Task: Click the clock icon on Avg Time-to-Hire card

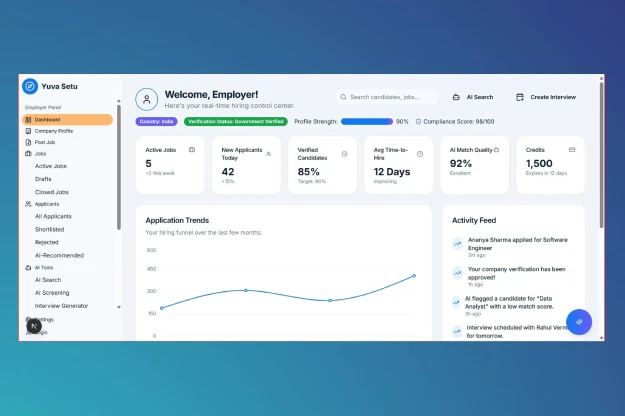Action: [420, 154]
